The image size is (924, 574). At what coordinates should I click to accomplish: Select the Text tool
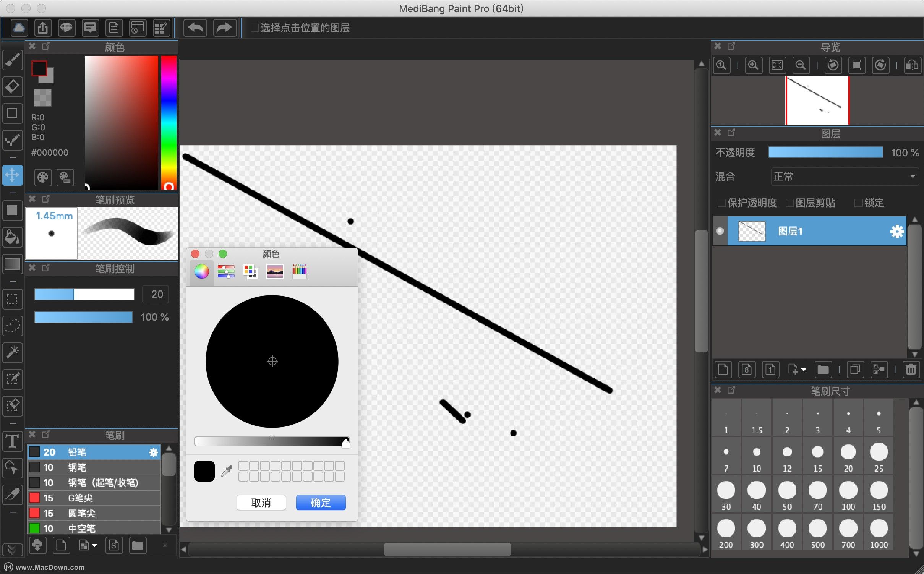coord(13,441)
